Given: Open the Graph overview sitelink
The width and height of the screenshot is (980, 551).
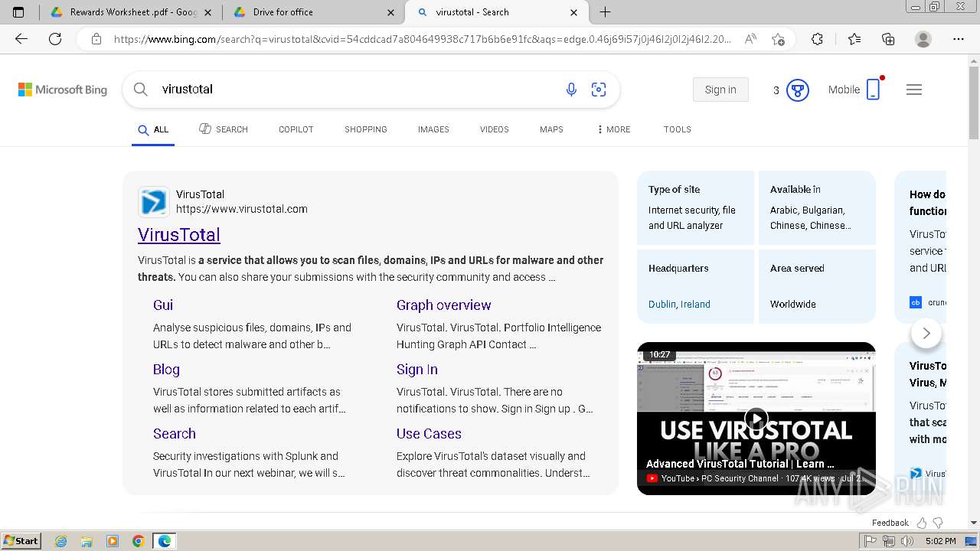Looking at the screenshot, I should pyautogui.click(x=444, y=305).
